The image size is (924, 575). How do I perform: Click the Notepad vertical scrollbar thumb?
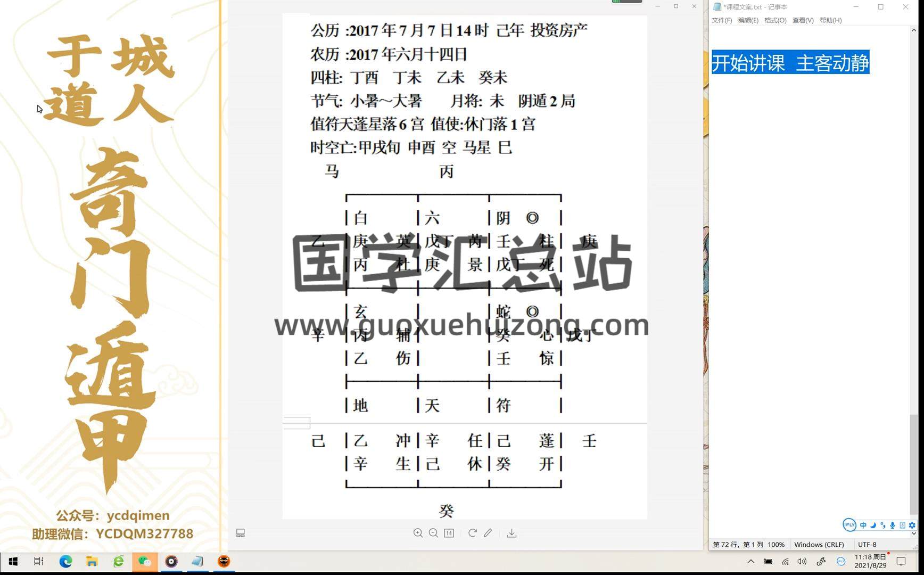pos(914,463)
